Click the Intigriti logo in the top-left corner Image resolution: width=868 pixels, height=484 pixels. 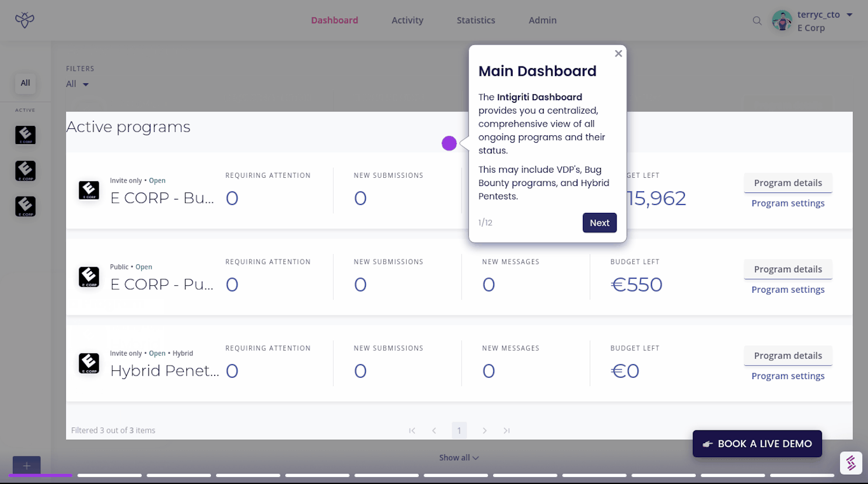[24, 19]
